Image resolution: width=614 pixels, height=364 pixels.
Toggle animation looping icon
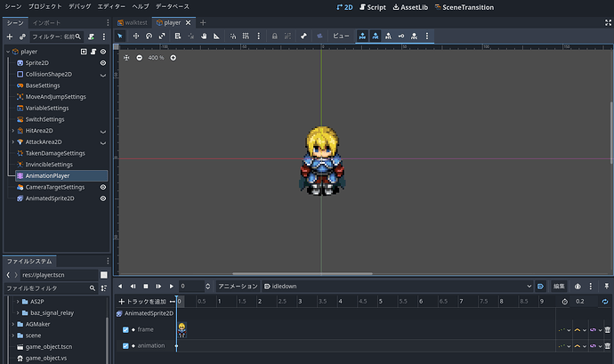coord(605,302)
